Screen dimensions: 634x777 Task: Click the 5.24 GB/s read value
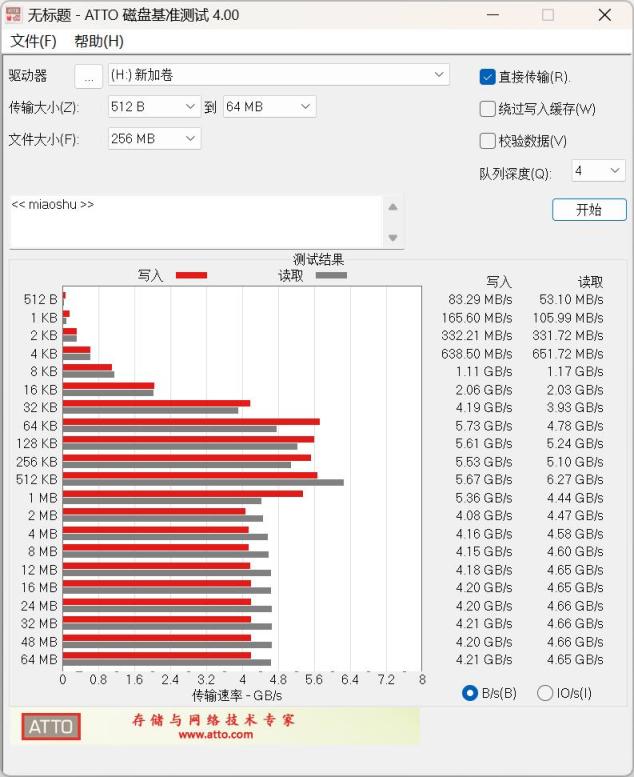(575, 444)
